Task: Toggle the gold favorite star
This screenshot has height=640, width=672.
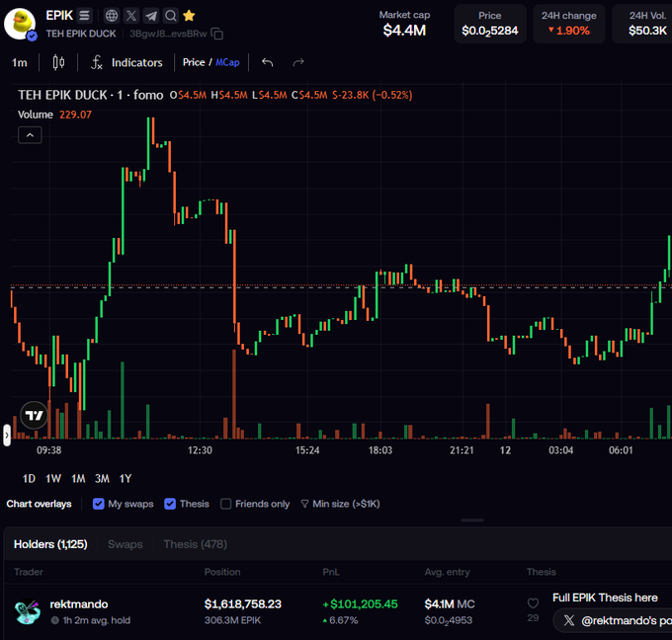Action: coord(189,16)
